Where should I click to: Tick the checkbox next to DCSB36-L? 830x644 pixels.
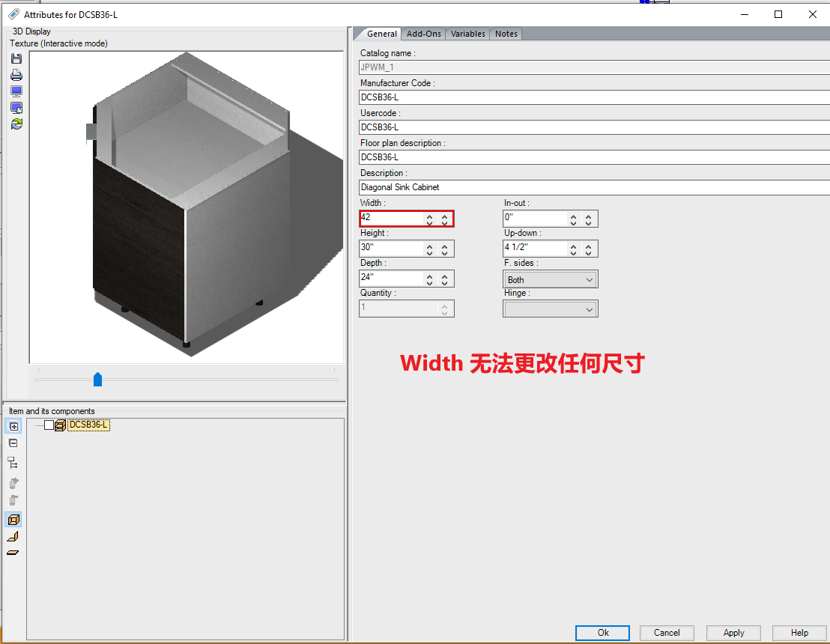[49, 425]
